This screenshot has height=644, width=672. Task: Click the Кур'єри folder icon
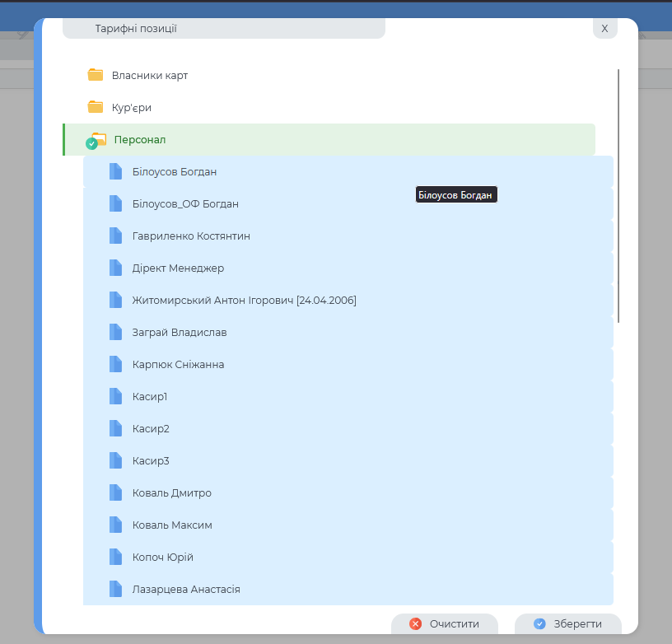tap(96, 107)
